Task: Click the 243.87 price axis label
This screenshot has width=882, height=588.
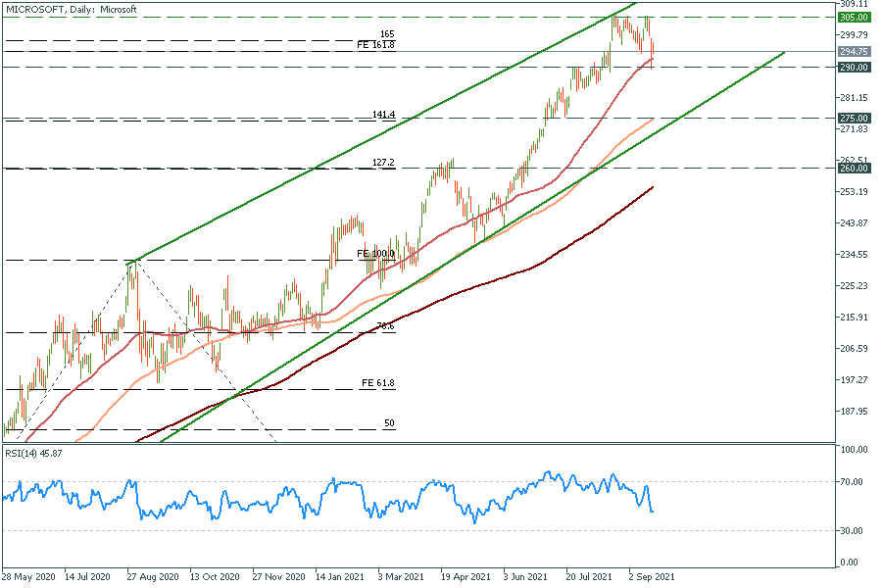Action: pos(854,222)
